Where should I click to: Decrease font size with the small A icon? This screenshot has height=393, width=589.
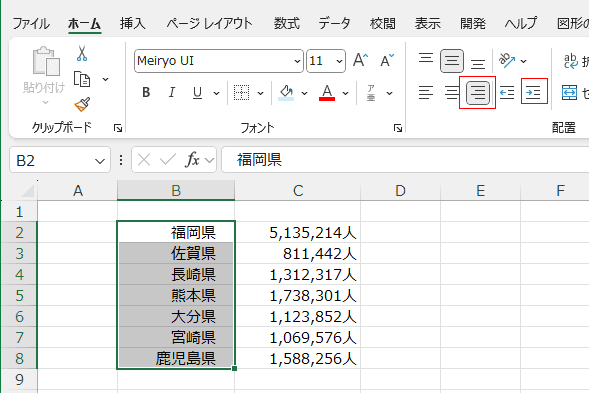coord(387,60)
